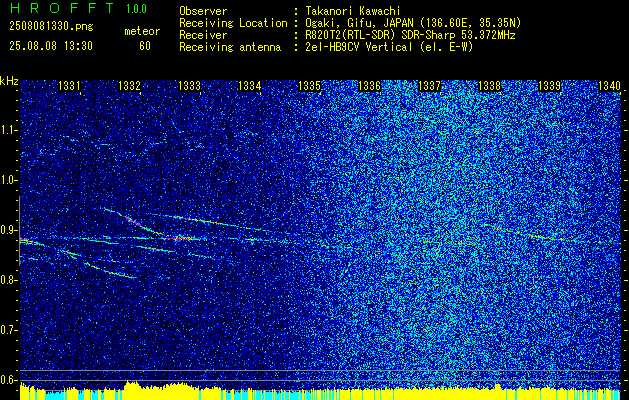Click the 1334 time axis marker
The image size is (629, 400).
pos(250,85)
